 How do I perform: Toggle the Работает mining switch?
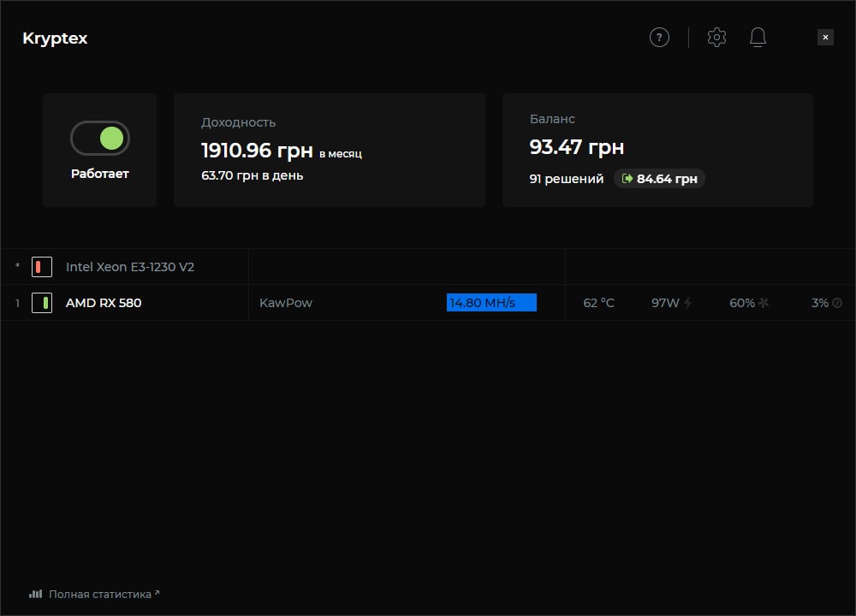[x=100, y=138]
